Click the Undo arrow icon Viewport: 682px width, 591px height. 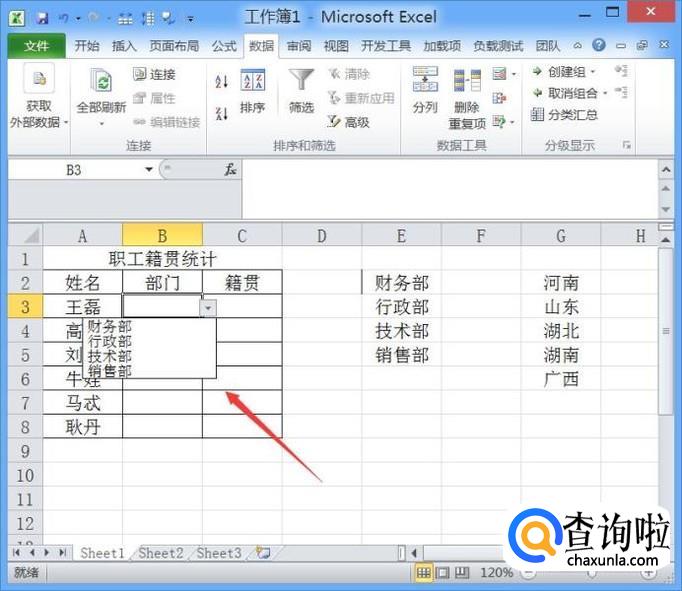pyautogui.click(x=64, y=18)
